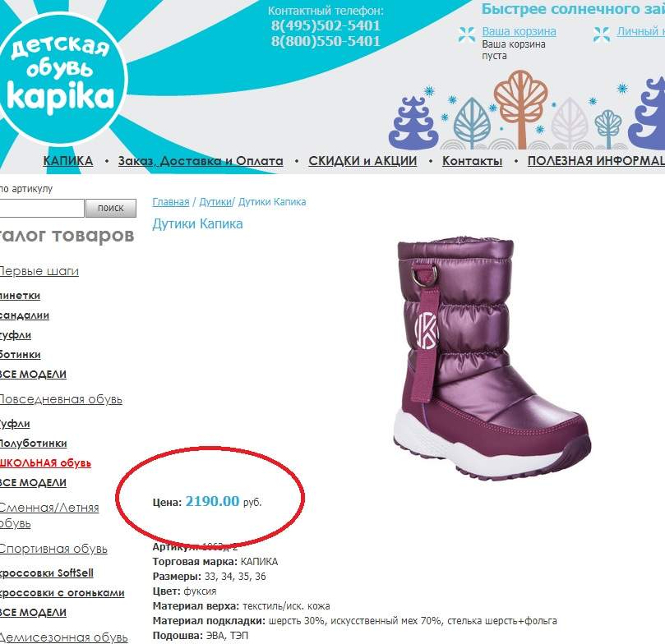Click the purple boot product image
Image resolution: width=665 pixels, height=644 pixels.
click(x=492, y=360)
